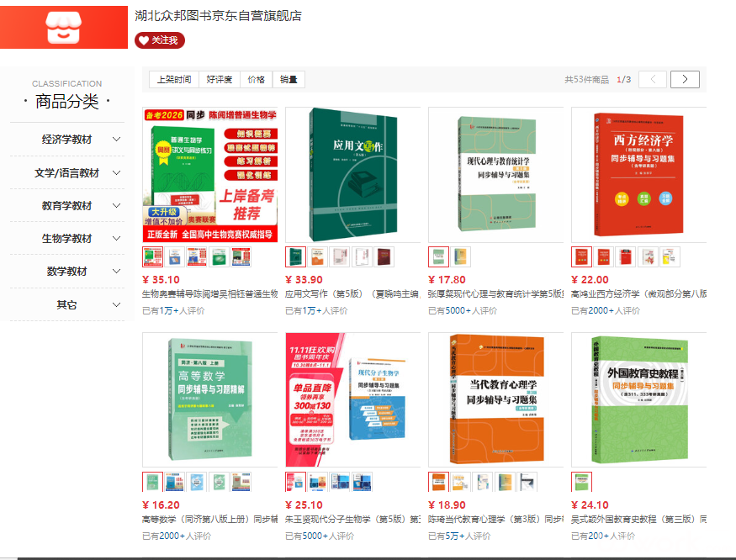
Task: Expand the 经济学教材 category
Action: (116, 140)
